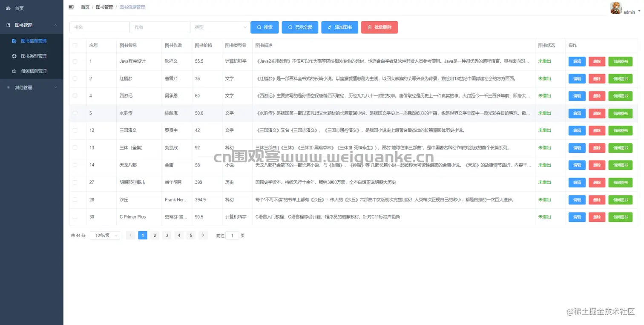Focus the 前往 page jump input
This screenshot has height=325, width=644.
[232, 235]
